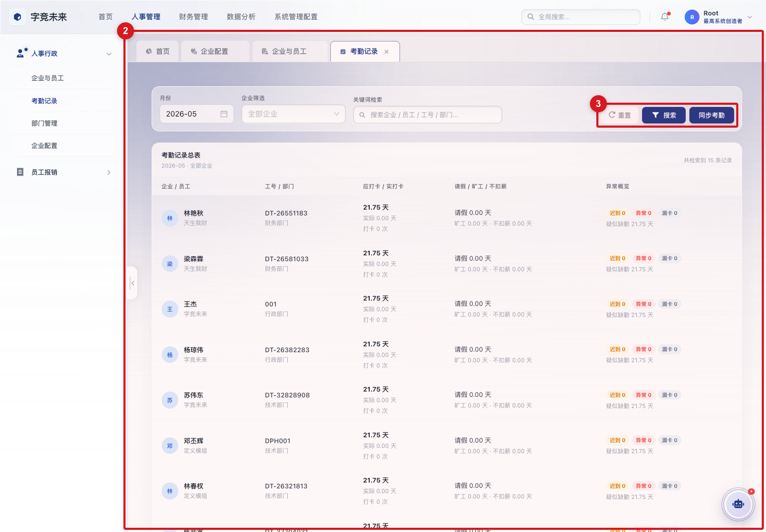Image resolution: width=766 pixels, height=532 pixels.
Task: Open the AI assistant robot bubble
Action: click(738, 504)
